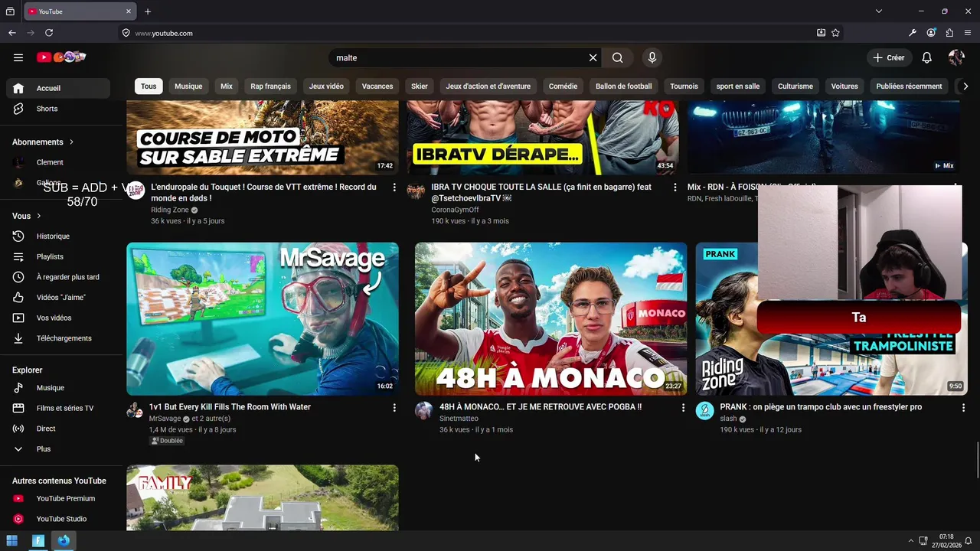The width and height of the screenshot is (980, 551).
Task: Open options menu for MrSavage 1v1 video
Action: point(394,408)
